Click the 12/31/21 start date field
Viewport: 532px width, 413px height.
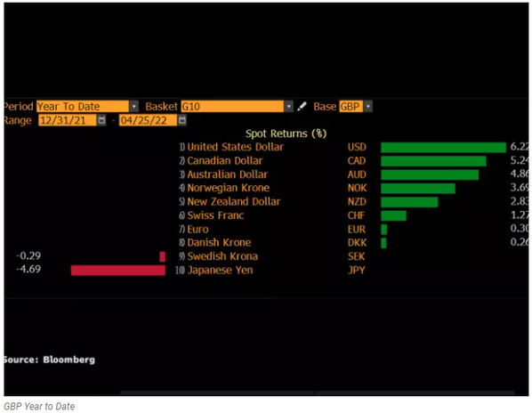[x=68, y=120]
